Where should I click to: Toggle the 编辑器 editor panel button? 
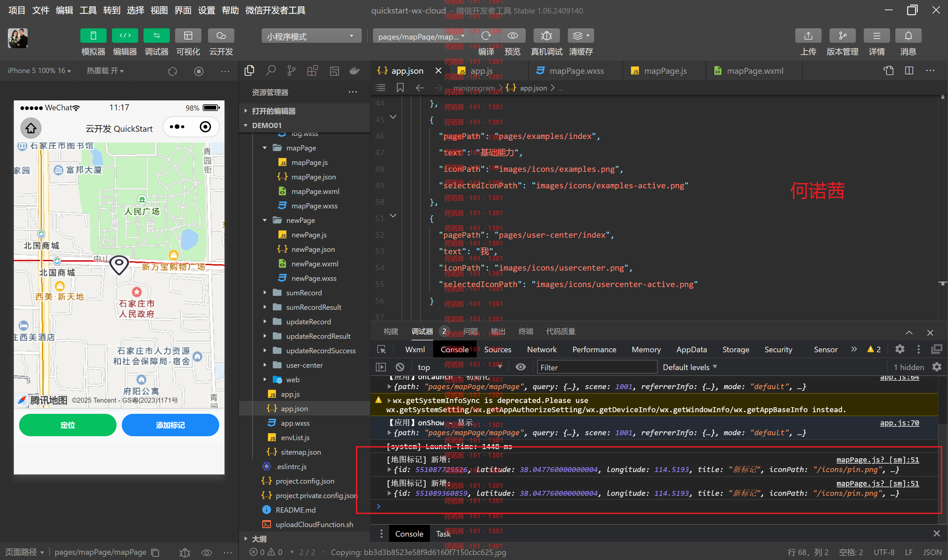click(x=125, y=36)
